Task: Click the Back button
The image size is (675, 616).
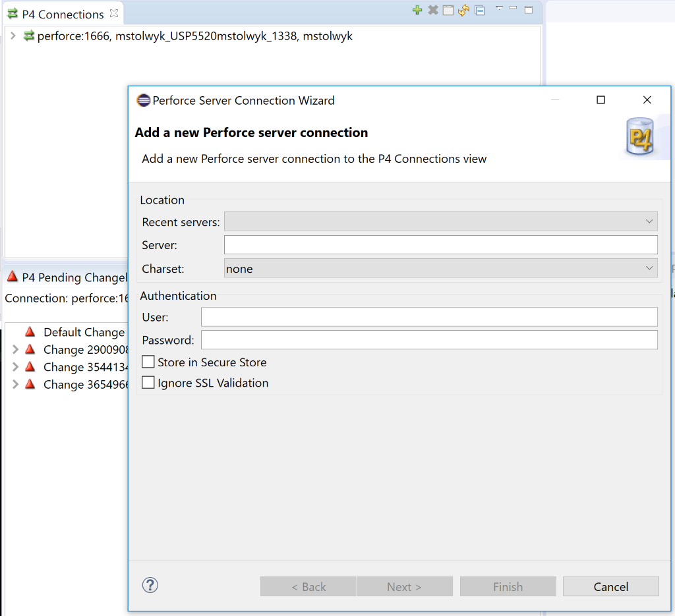Action: (x=308, y=587)
